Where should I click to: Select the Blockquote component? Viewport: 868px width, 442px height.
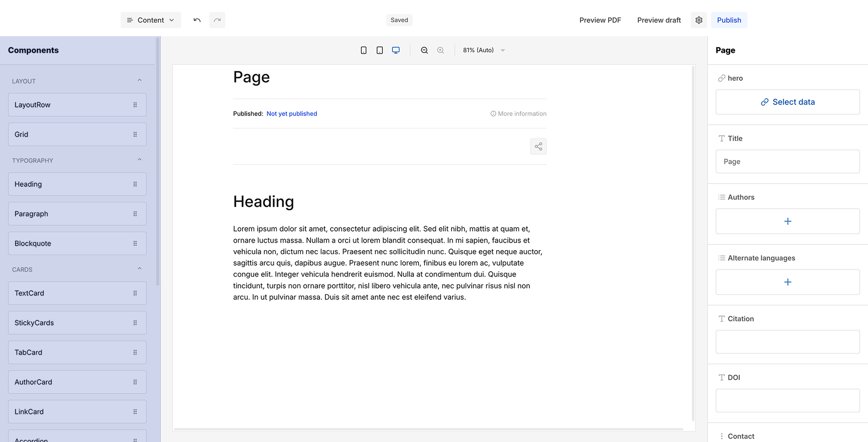coord(77,244)
